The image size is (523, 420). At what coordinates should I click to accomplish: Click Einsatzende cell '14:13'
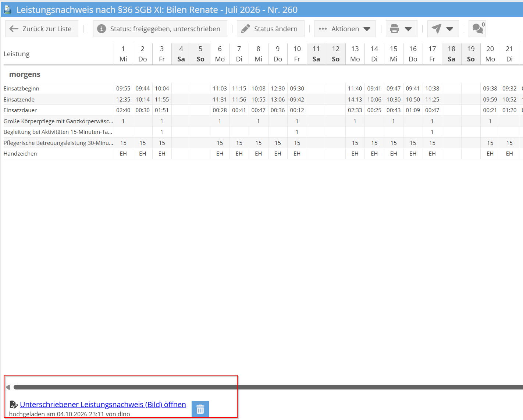355,100
